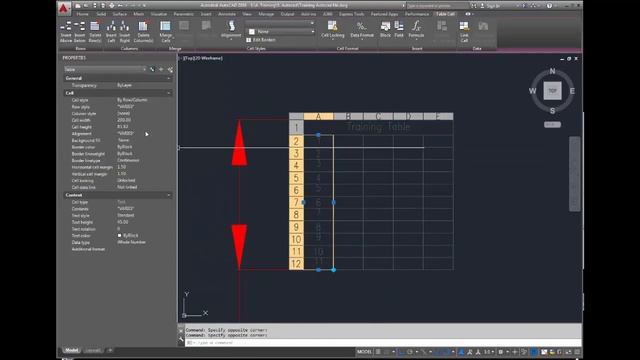640x360 pixels.
Task: Switch to Output ribbon tab
Action: click(x=287, y=14)
